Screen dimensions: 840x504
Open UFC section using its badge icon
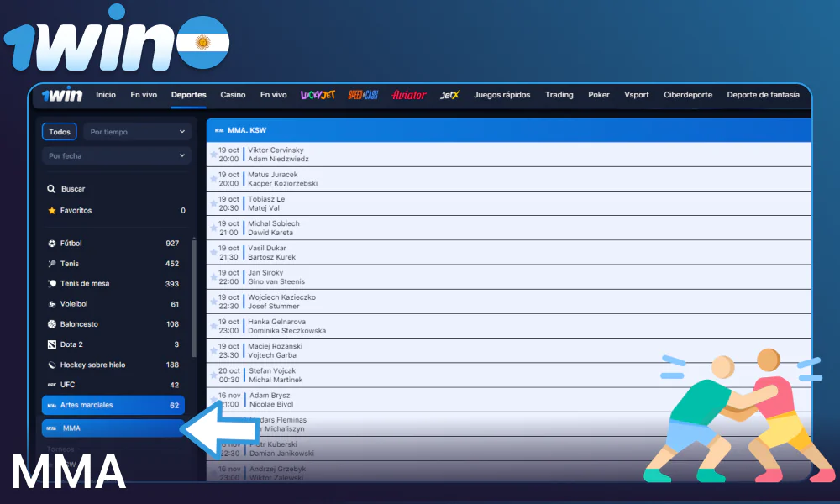[x=51, y=385]
